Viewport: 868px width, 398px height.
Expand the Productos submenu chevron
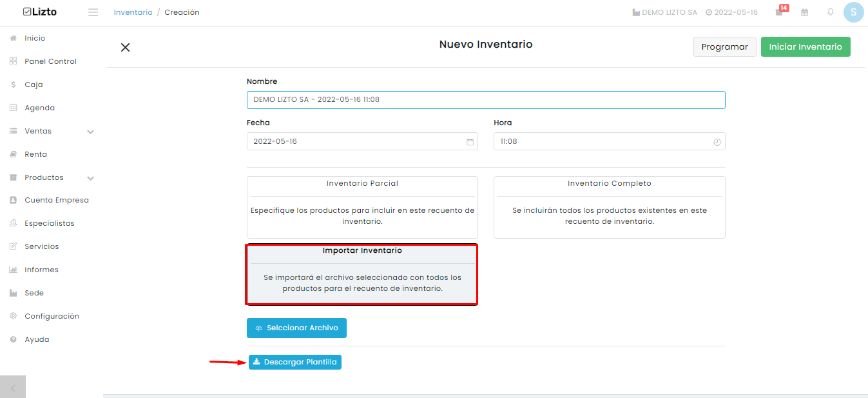click(91, 178)
